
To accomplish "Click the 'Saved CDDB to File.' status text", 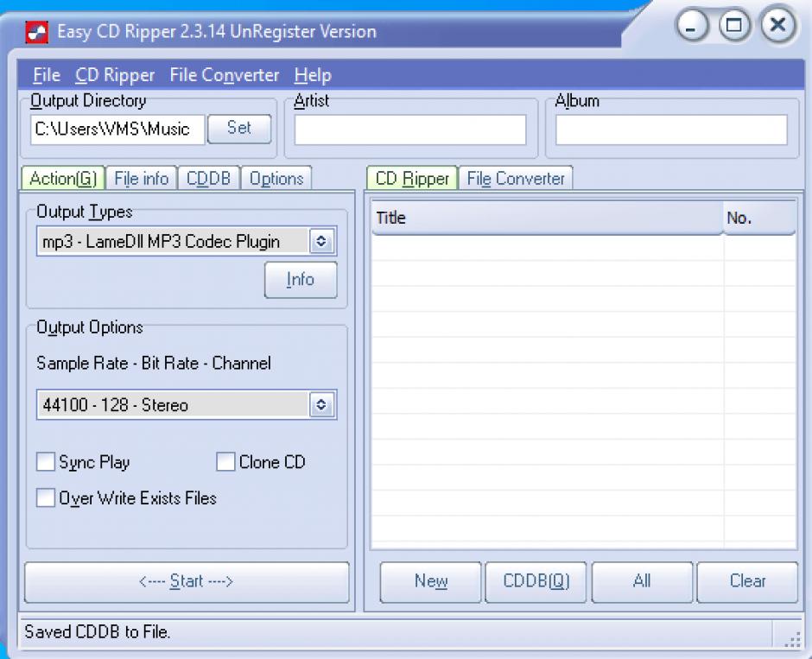I will (x=98, y=632).
